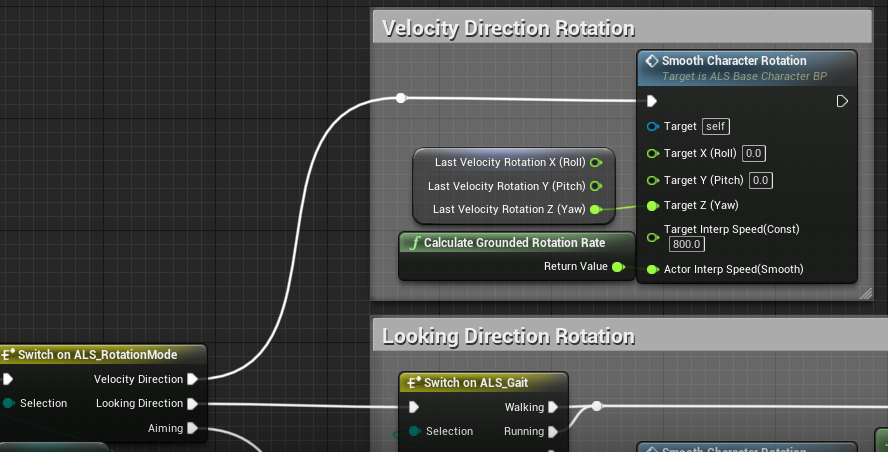Click Smooth Character Rotation input exec pin

(652, 101)
